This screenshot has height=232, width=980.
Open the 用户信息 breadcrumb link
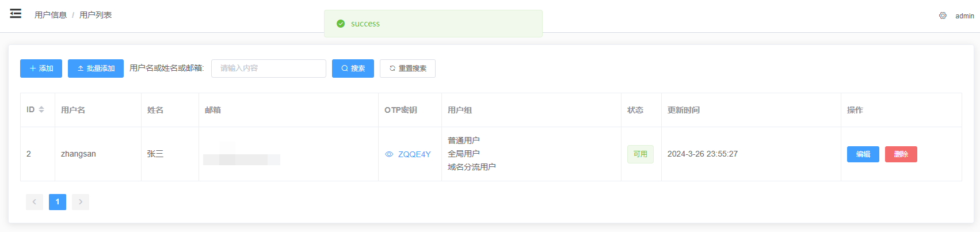[51, 15]
